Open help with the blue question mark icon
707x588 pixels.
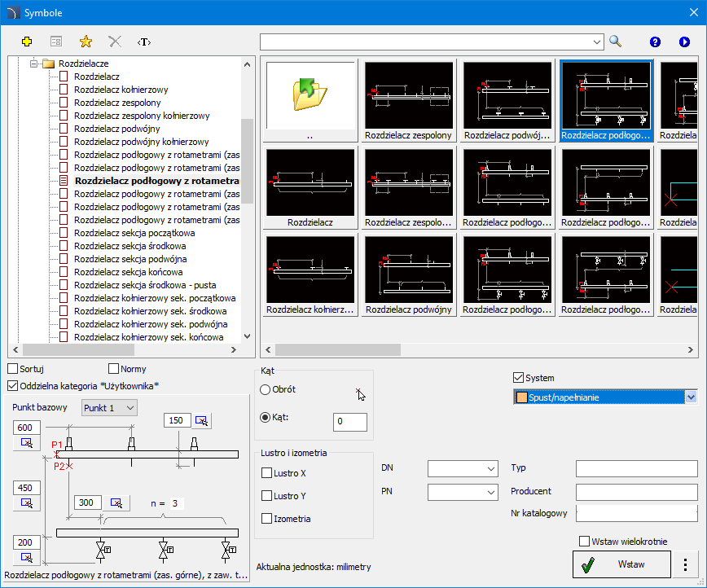[655, 42]
